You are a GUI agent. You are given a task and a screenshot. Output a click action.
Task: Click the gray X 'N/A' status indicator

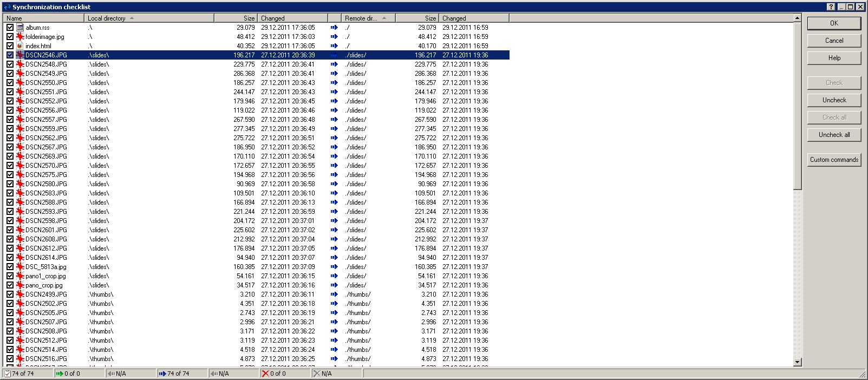pos(322,374)
